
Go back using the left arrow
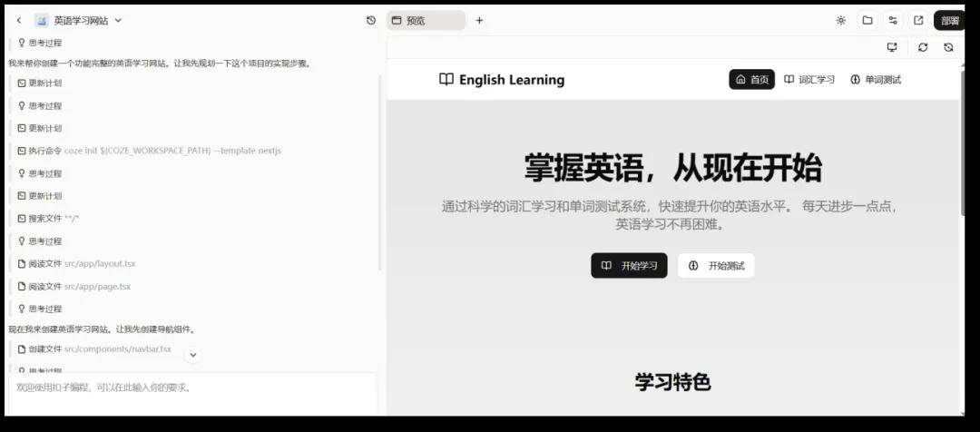(x=19, y=20)
